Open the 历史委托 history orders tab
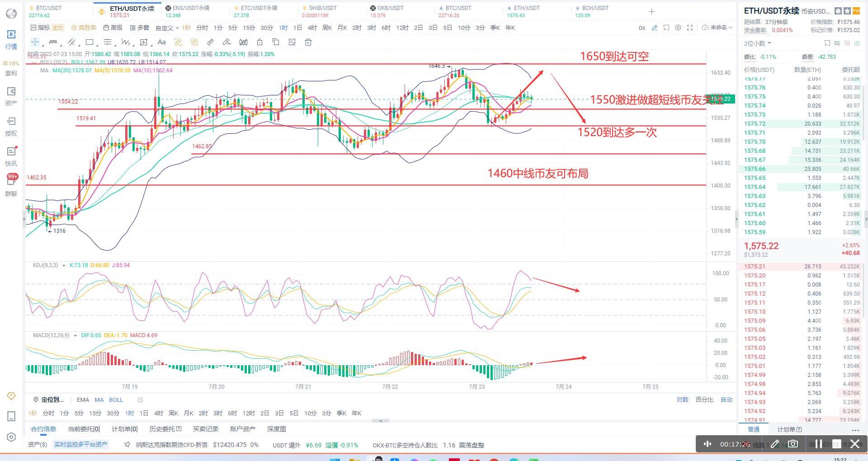 point(165,429)
